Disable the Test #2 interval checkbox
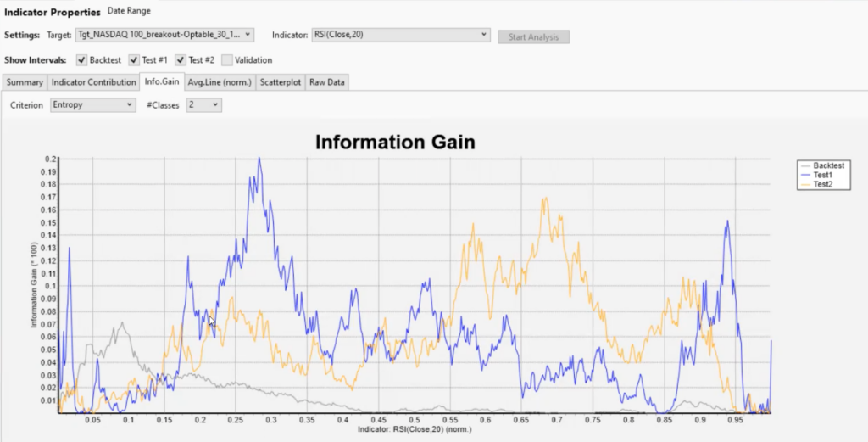Viewport: 868px width, 442px height. click(x=181, y=60)
